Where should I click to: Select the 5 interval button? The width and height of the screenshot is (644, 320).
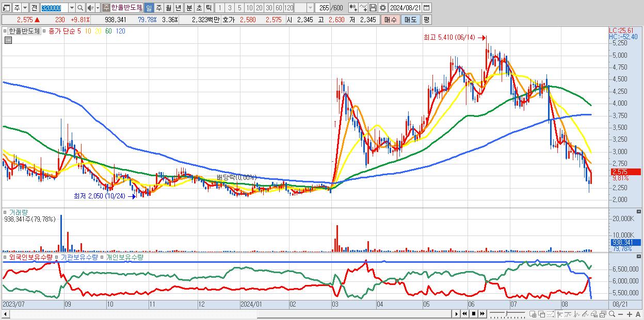point(239,8)
